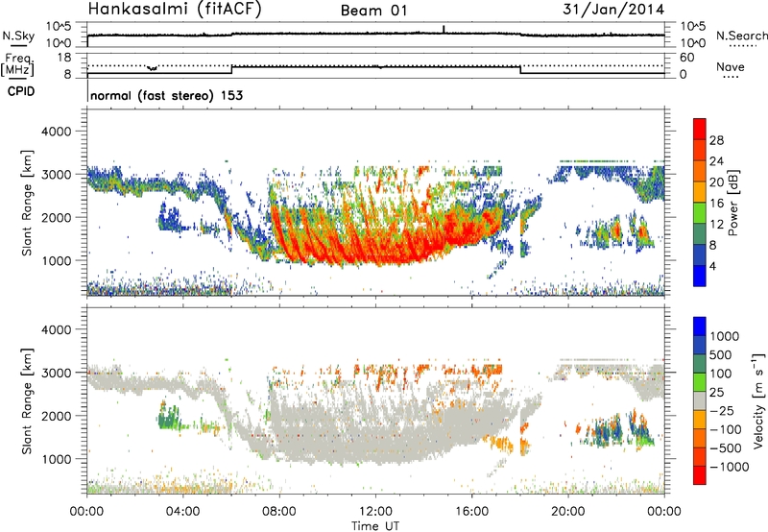Pick the red bottom segment of the Velocity color bar
This screenshot has height=532, width=768.
[x=700, y=475]
